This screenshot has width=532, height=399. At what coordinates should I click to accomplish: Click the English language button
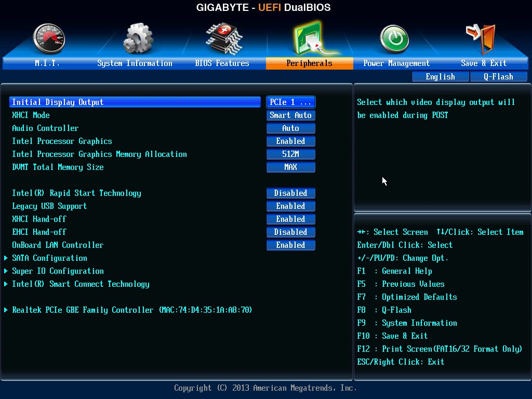(x=440, y=77)
